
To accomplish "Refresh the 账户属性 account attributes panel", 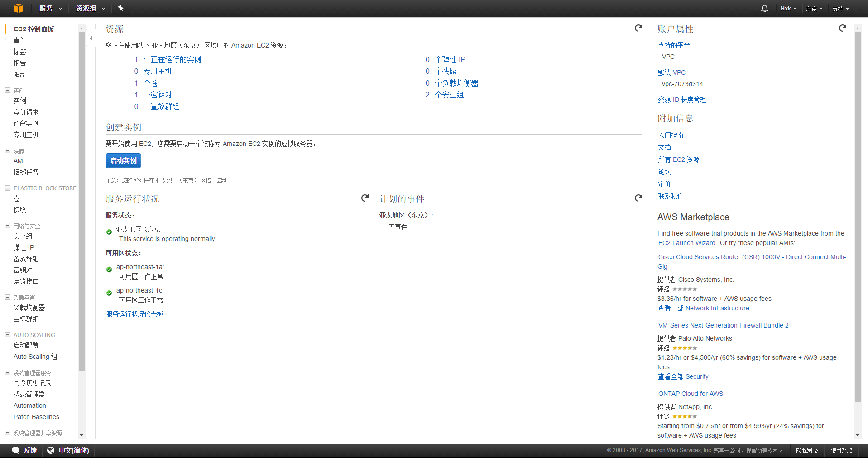I will click(x=843, y=28).
